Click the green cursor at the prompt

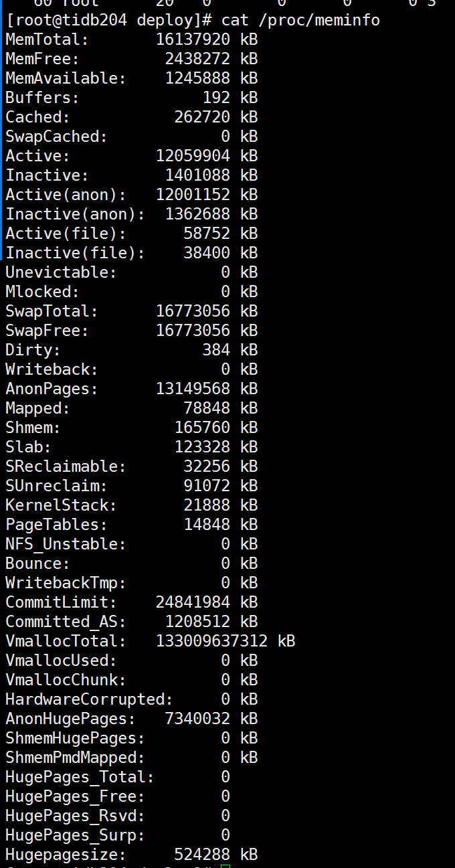225,866
